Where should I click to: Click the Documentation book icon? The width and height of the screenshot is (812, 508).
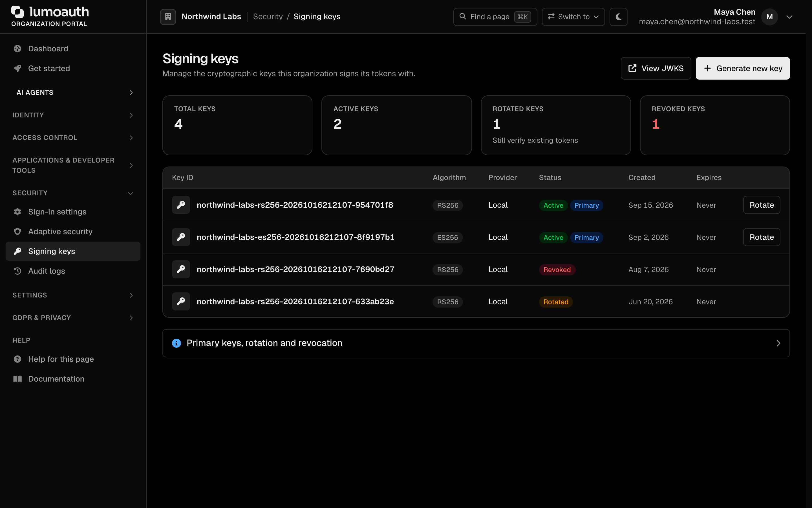coord(17,379)
